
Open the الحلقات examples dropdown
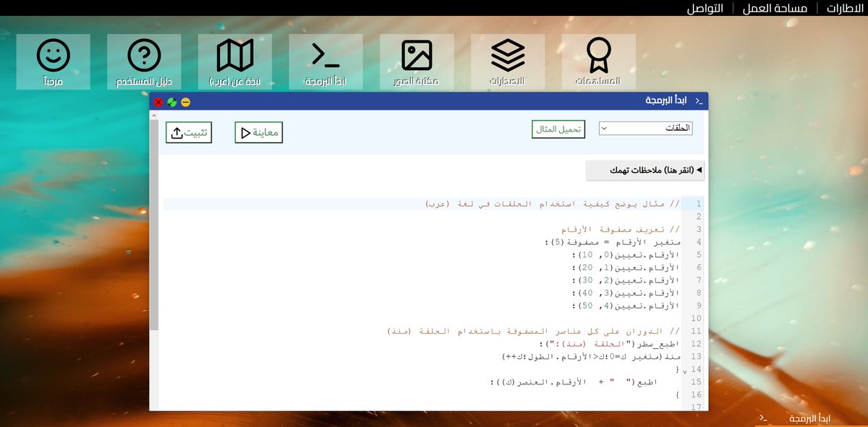coord(646,128)
